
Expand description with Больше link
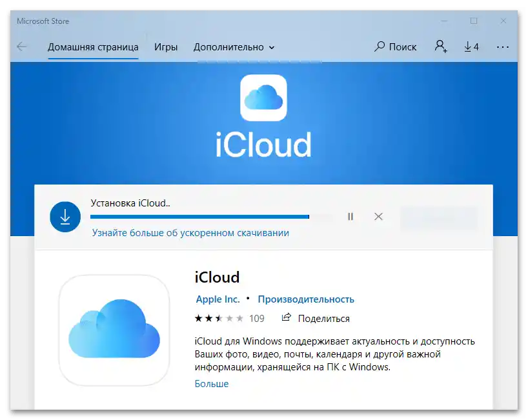tap(212, 384)
